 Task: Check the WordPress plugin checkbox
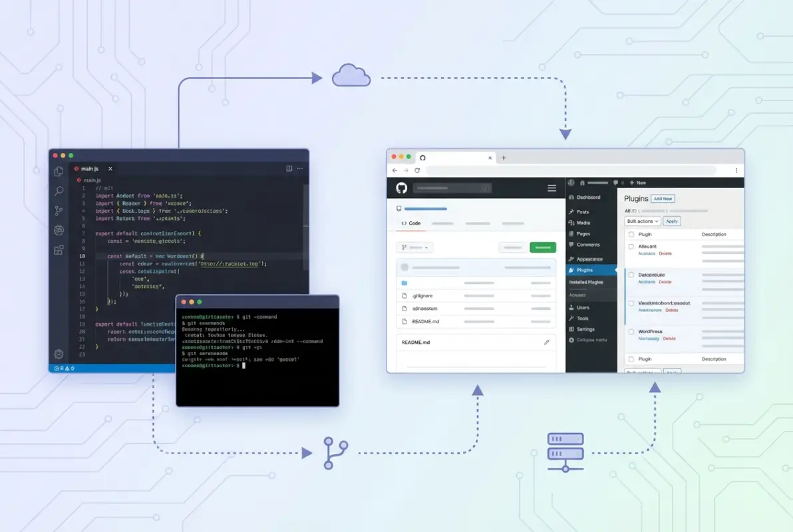point(631,331)
